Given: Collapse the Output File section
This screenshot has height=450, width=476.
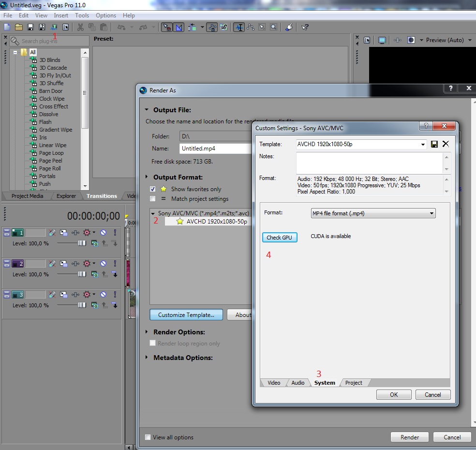Looking at the screenshot, I should tap(147, 110).
